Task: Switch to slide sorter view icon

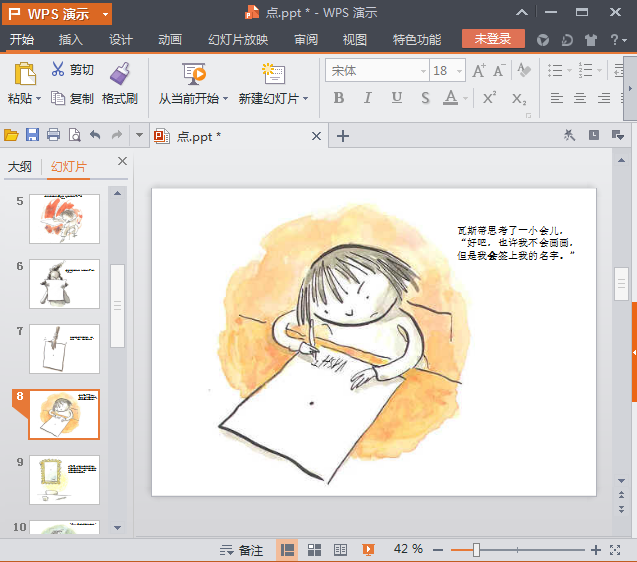Action: [x=314, y=550]
